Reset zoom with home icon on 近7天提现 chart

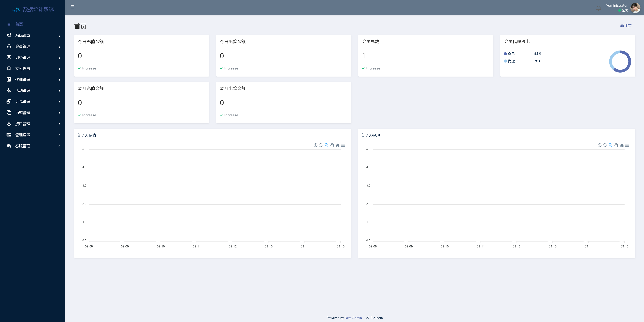pos(622,145)
